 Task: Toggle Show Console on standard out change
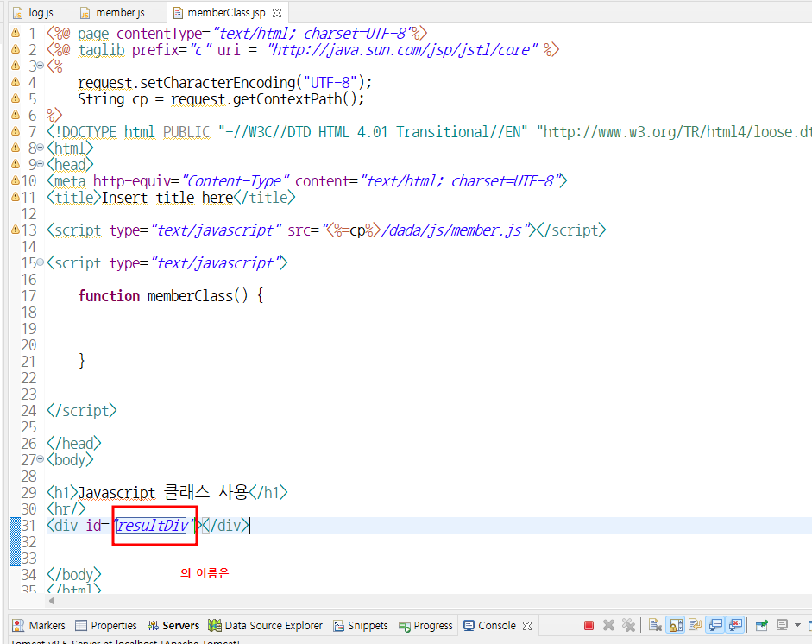point(715,625)
